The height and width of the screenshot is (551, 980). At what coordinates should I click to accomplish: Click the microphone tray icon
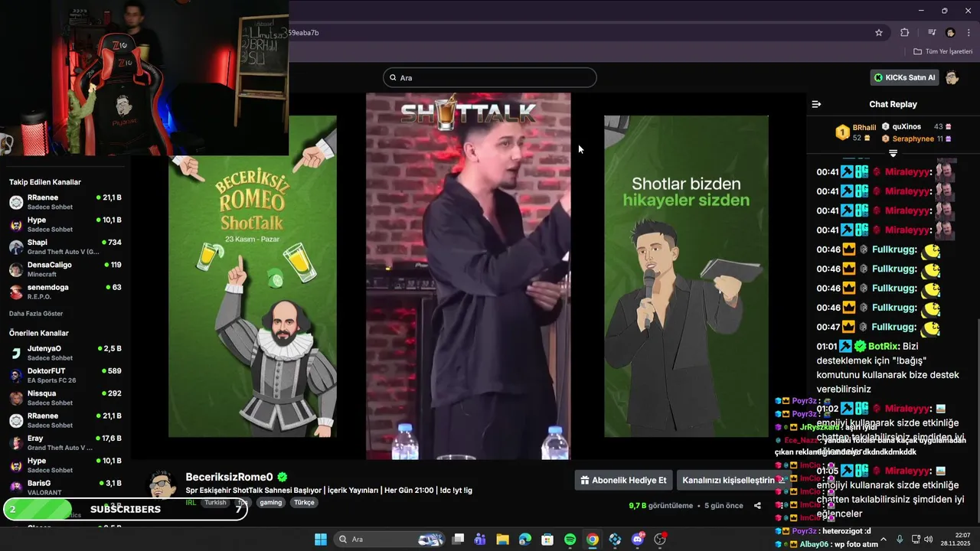[x=900, y=540]
